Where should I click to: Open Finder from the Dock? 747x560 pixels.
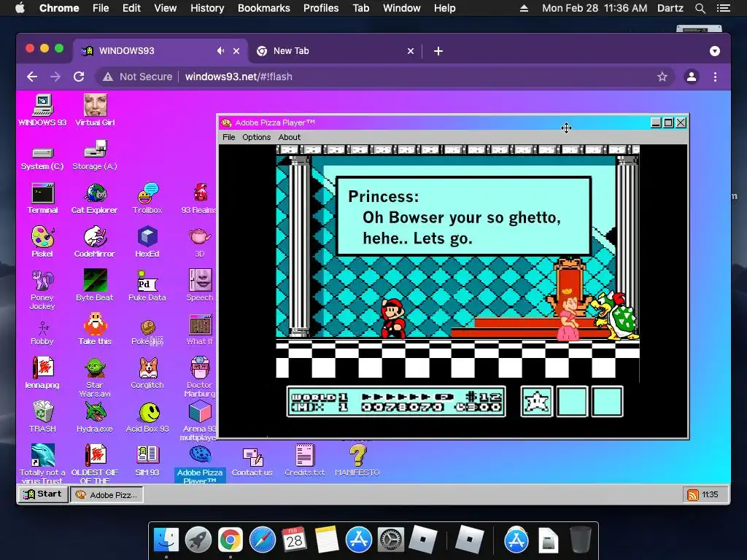(x=166, y=540)
